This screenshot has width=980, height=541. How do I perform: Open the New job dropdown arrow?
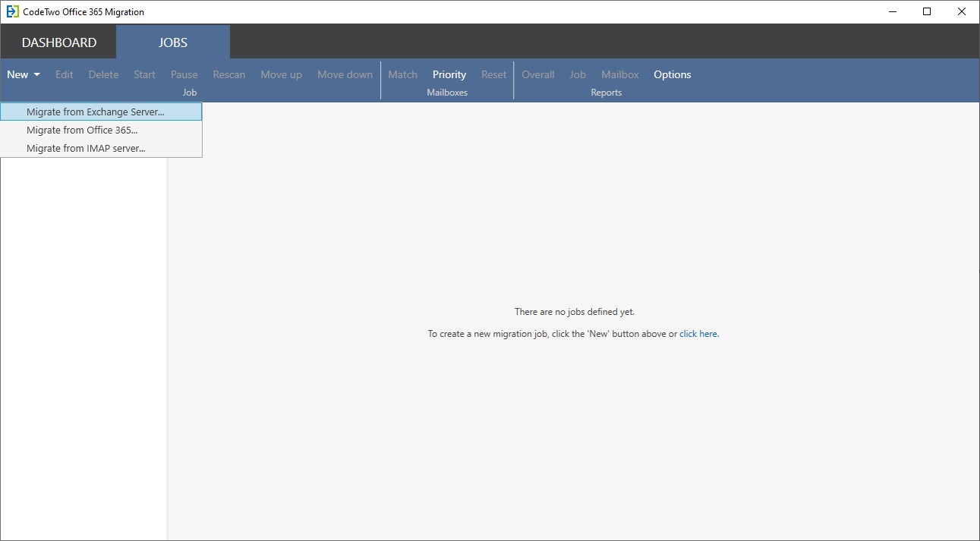pyautogui.click(x=36, y=74)
